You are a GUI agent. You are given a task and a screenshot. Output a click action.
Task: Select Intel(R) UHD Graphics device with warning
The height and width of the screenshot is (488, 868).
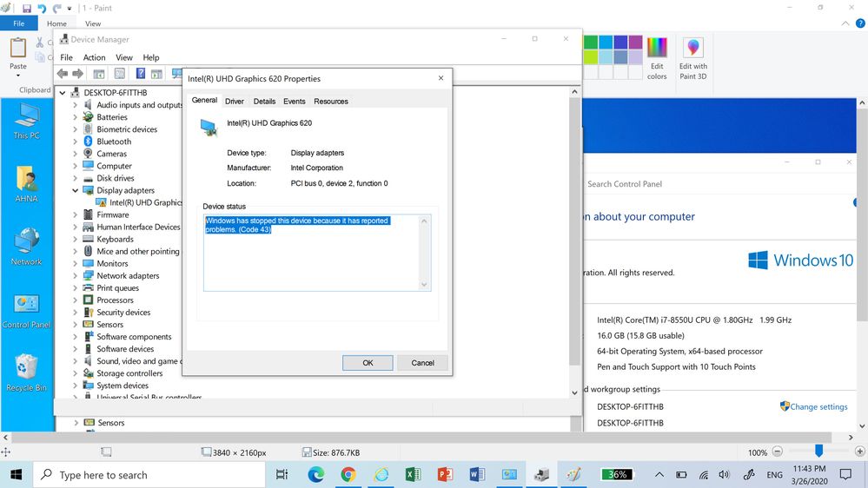point(140,202)
